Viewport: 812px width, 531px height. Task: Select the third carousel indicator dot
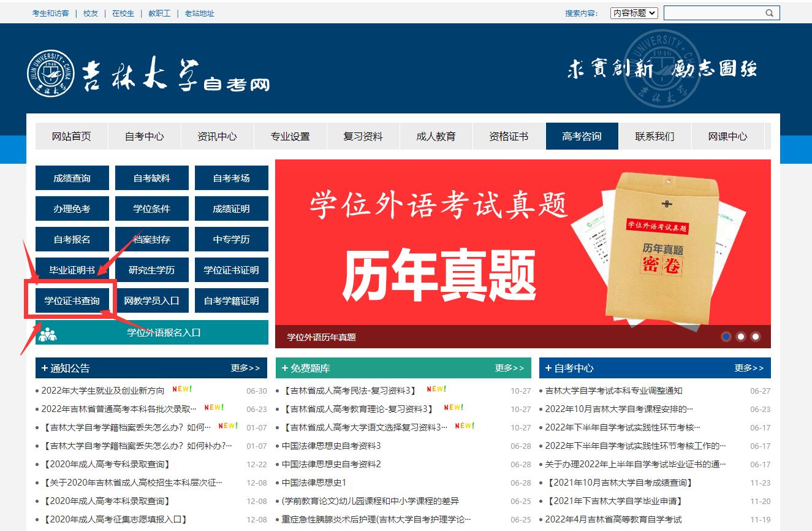755,336
